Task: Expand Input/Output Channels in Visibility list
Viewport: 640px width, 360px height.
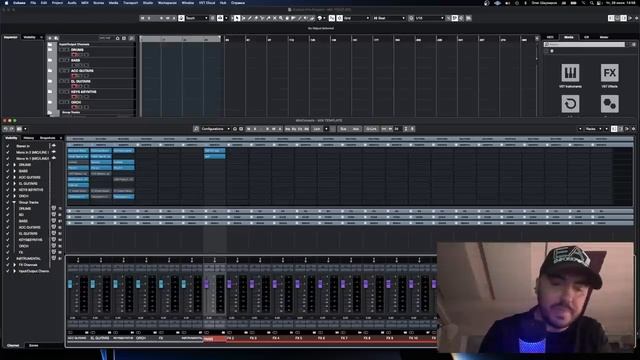Action: pos(15,271)
